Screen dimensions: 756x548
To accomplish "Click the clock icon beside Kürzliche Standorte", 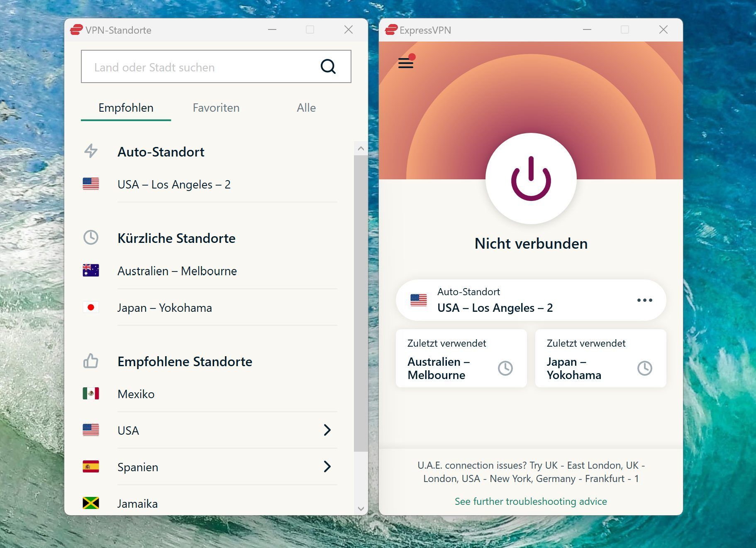I will (91, 237).
